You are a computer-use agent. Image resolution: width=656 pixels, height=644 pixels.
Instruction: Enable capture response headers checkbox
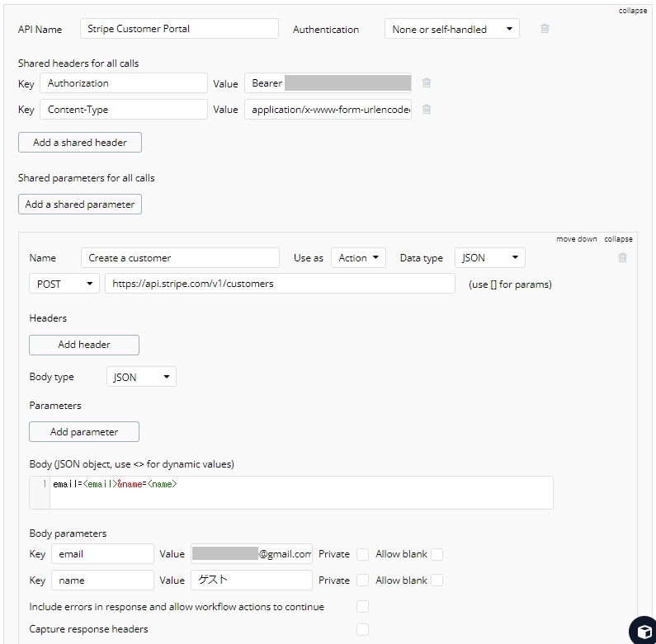point(363,629)
